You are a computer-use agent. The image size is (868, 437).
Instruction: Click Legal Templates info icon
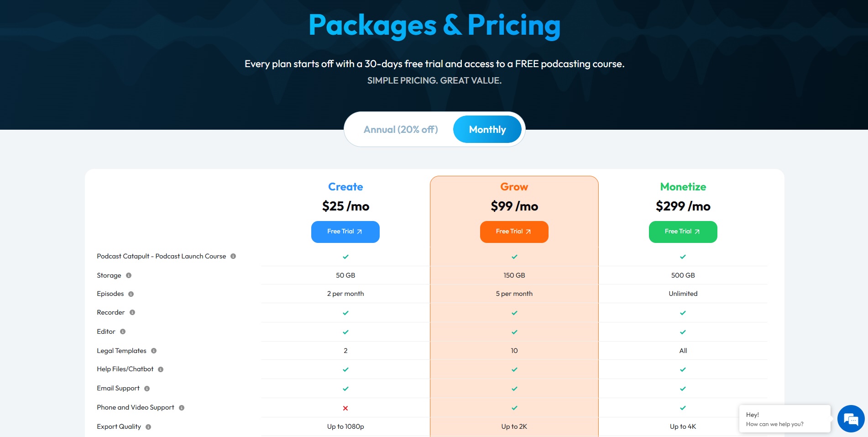tap(154, 351)
